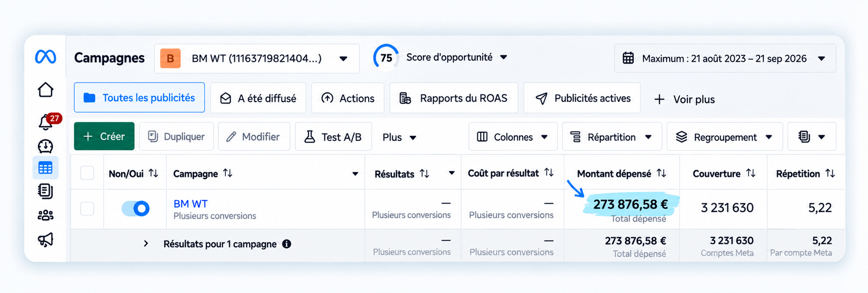This screenshot has height=293, width=868.
Task: Click Comptes Meta label in summary row
Action: coord(727,253)
